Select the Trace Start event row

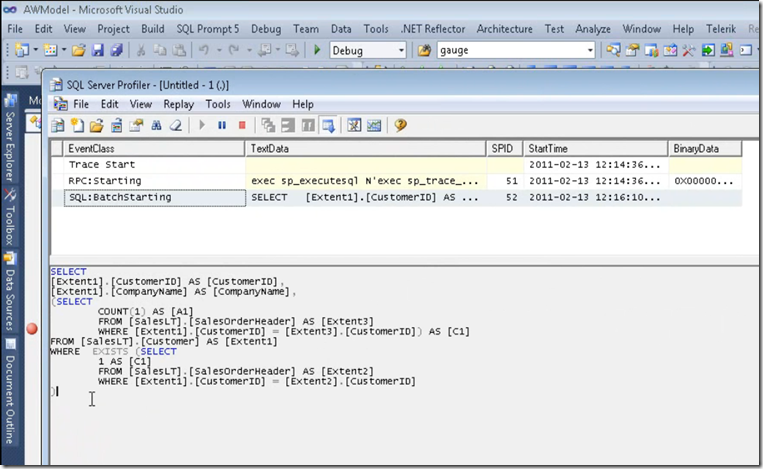pos(397,164)
